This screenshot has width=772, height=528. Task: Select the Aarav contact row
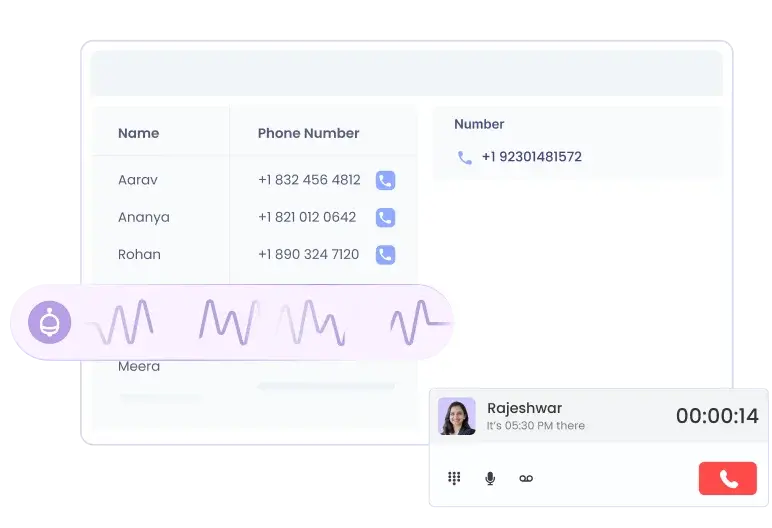138,180
